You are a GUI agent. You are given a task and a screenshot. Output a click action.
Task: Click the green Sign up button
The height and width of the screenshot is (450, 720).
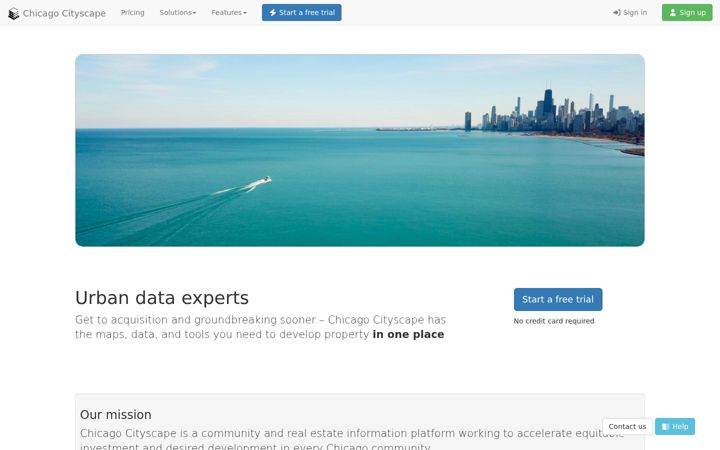point(687,12)
